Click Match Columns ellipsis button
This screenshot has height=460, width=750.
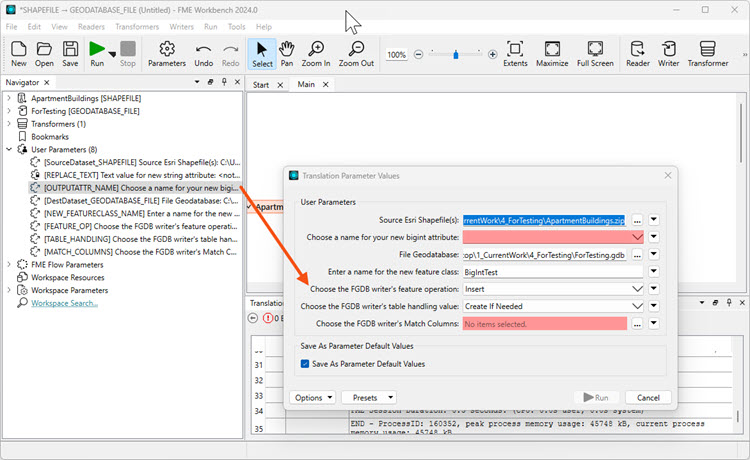coord(637,324)
